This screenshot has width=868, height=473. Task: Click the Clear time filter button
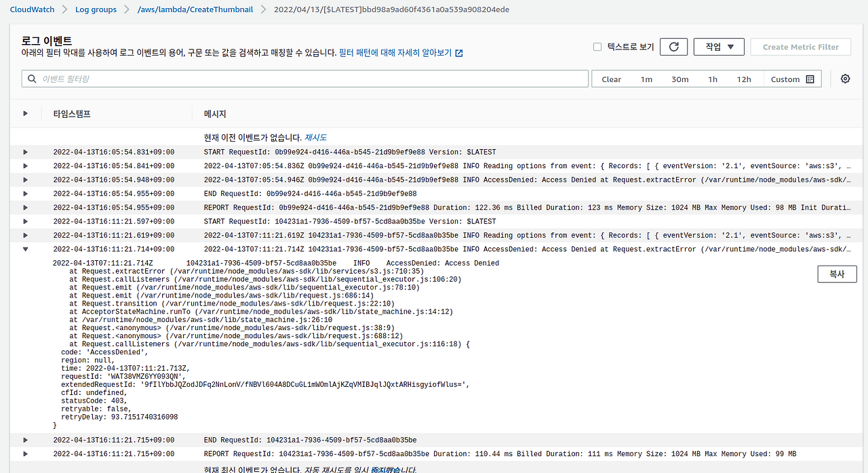click(x=611, y=79)
